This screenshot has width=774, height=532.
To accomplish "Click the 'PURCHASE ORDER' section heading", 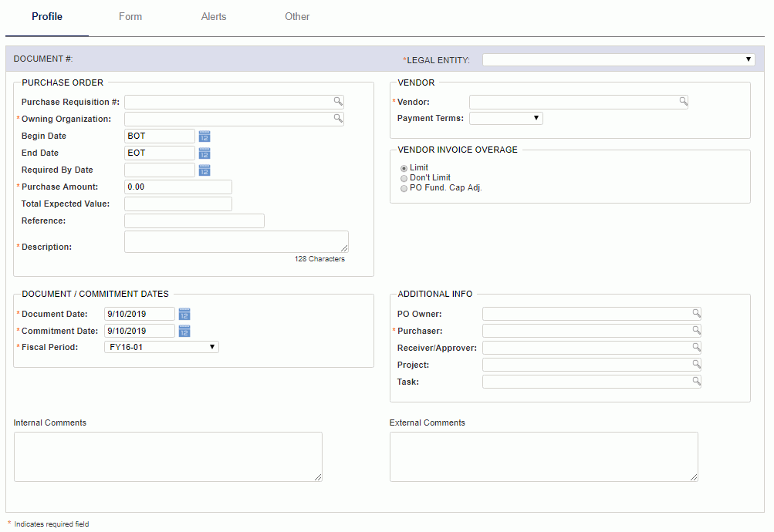I will 63,82.
